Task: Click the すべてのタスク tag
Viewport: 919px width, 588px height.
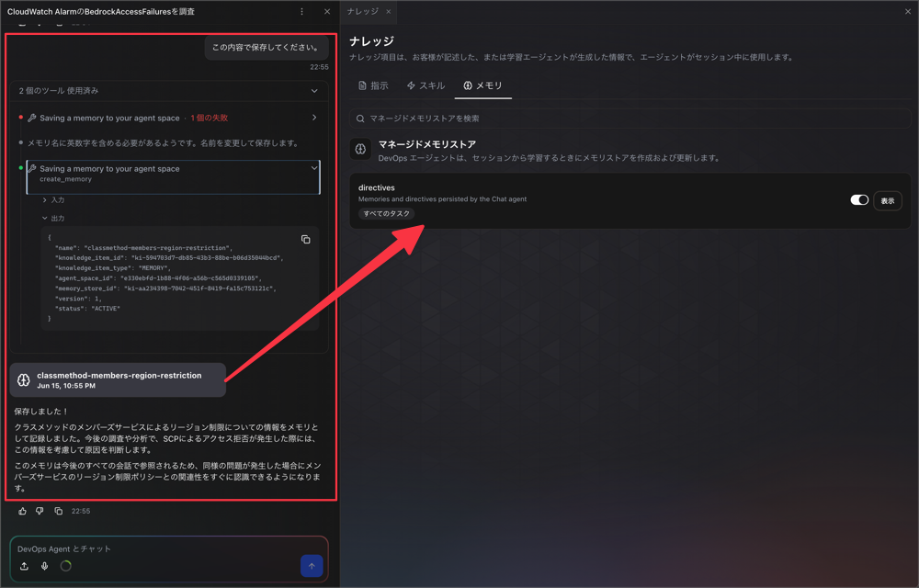Action: pyautogui.click(x=386, y=214)
